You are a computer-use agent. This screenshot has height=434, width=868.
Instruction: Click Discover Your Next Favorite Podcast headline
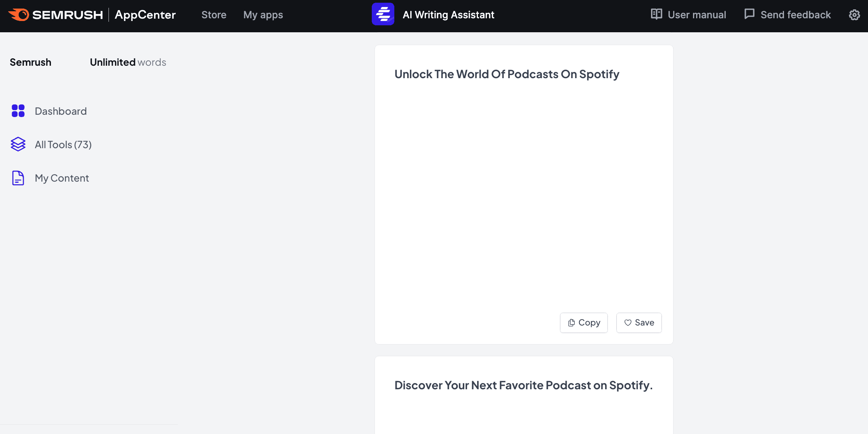523,385
